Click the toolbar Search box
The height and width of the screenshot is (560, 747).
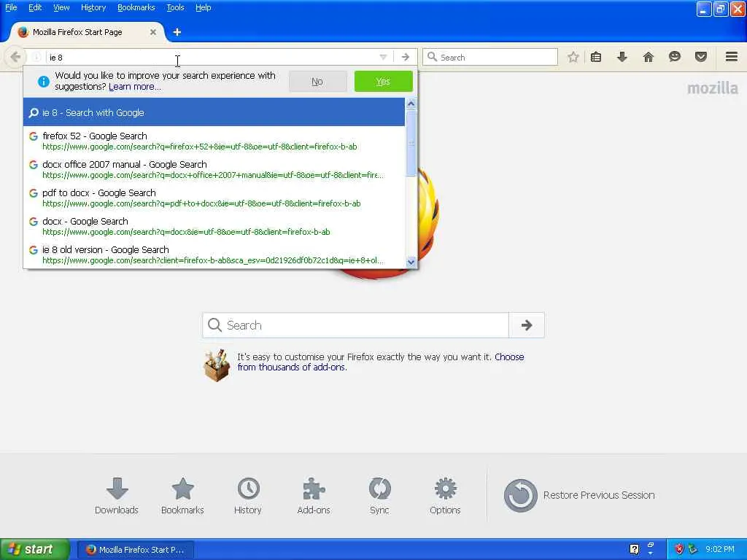pos(490,57)
